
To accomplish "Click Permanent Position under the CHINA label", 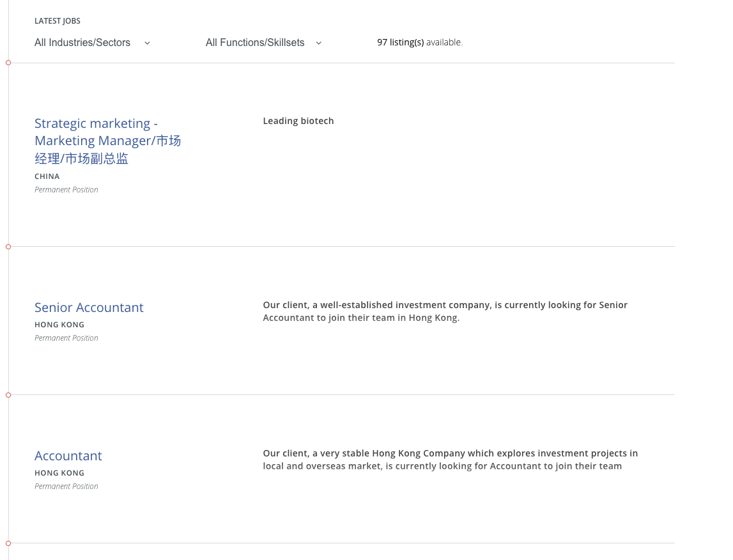I will click(66, 190).
